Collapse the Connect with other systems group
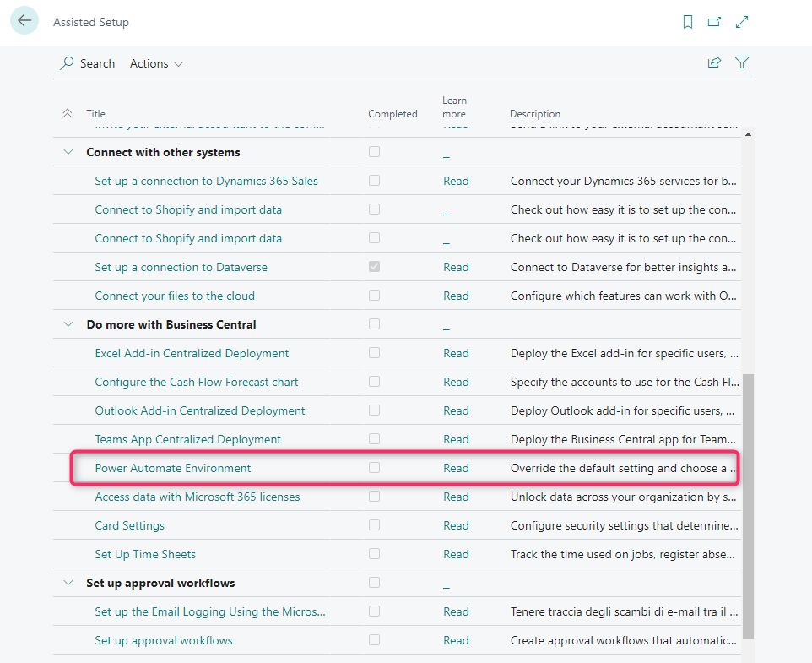Viewport: 812px width, 663px height. tap(68, 153)
